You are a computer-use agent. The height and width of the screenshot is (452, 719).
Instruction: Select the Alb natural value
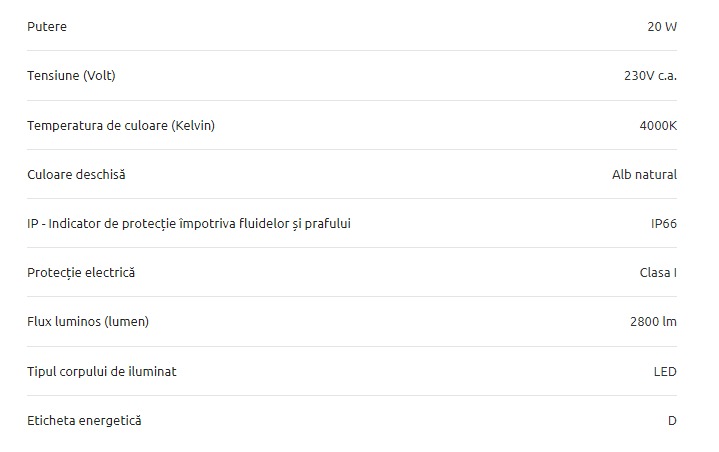644,174
